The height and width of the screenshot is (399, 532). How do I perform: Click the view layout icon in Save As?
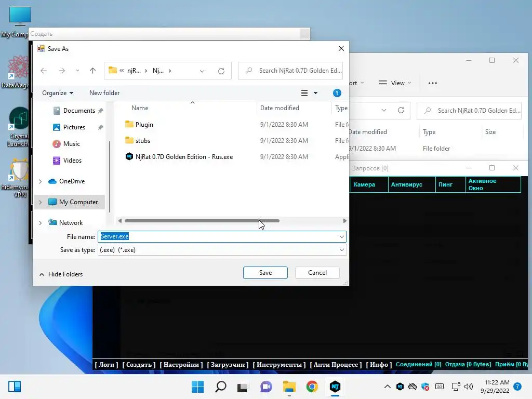304,93
